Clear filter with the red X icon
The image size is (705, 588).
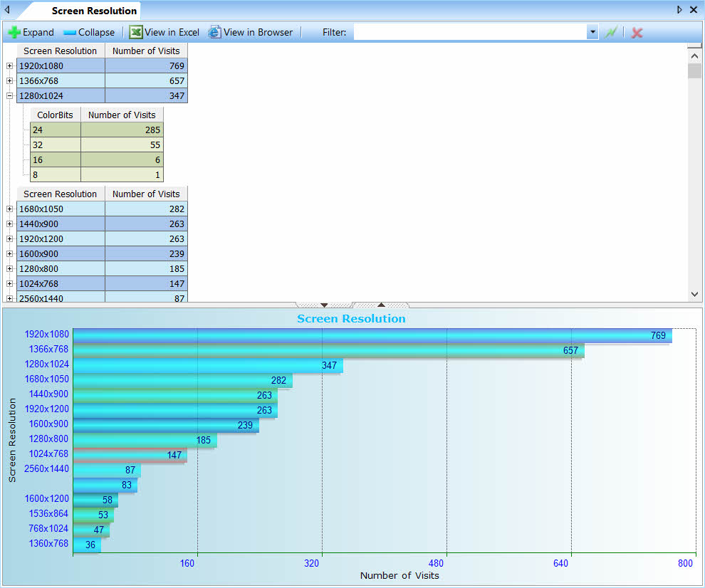coord(637,32)
